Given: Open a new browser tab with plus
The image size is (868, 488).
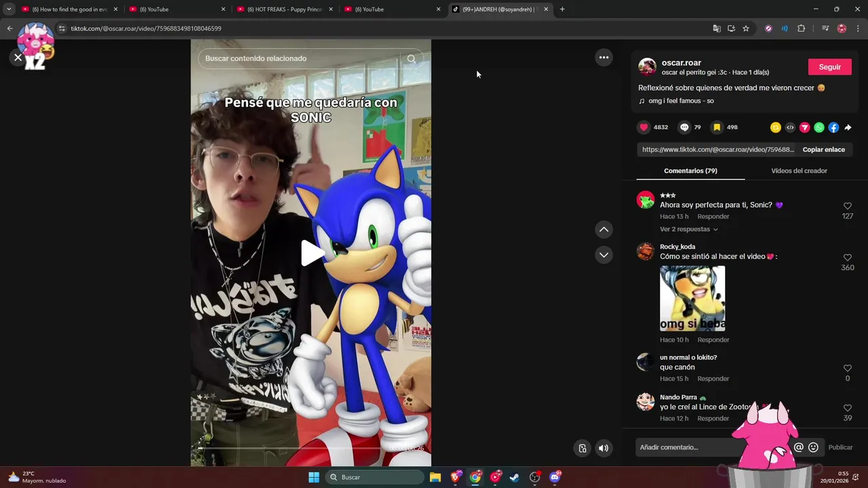Looking at the screenshot, I should tap(562, 9).
